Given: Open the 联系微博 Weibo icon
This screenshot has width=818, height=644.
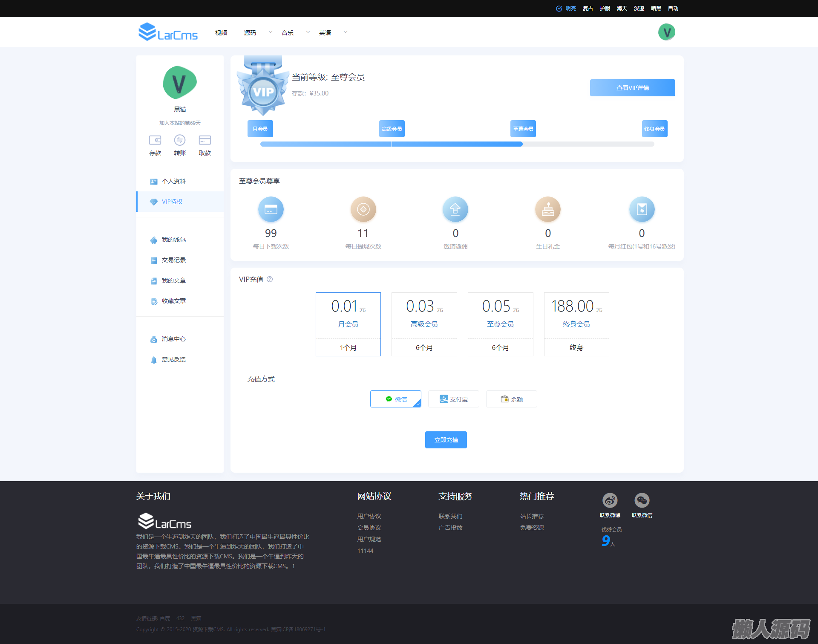Looking at the screenshot, I should [610, 500].
